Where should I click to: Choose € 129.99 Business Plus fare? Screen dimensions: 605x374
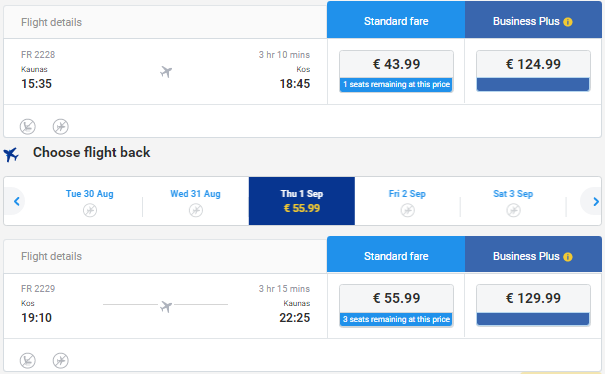pyautogui.click(x=533, y=305)
